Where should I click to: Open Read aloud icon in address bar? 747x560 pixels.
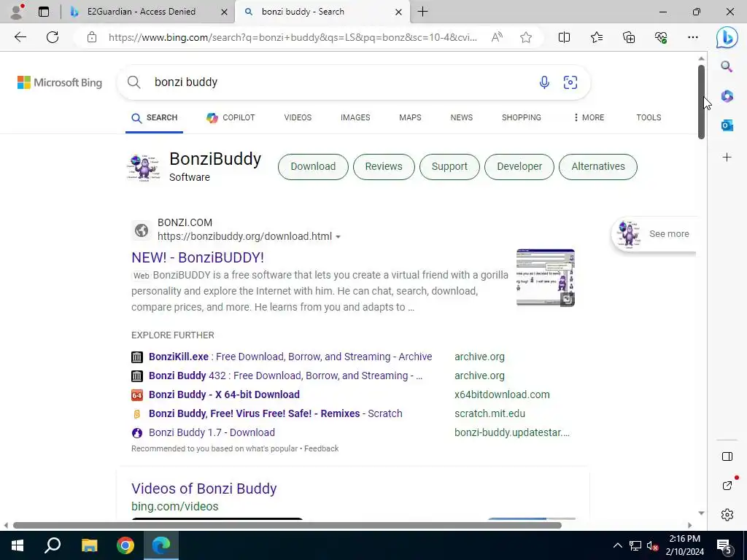497,37
